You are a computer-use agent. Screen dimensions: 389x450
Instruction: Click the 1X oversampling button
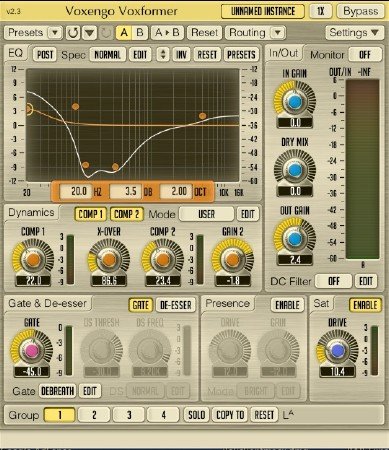320,11
